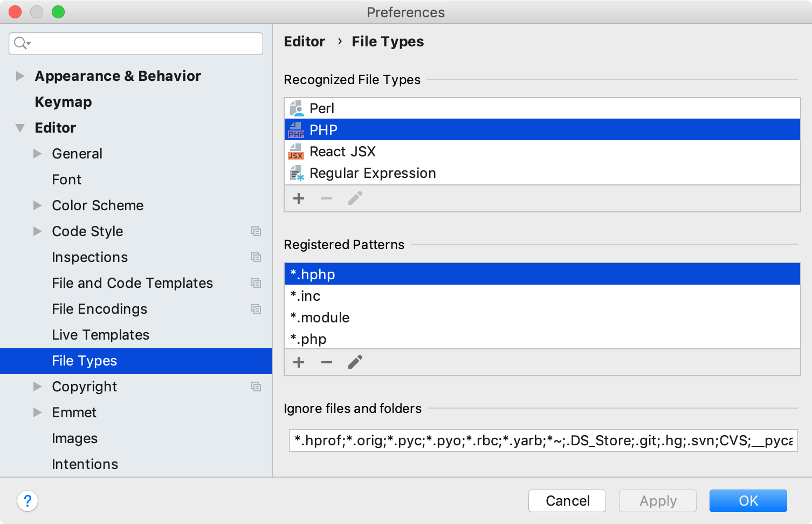Screen dimensions: 812x524
Task: Apply the current settings
Action: [x=657, y=501]
